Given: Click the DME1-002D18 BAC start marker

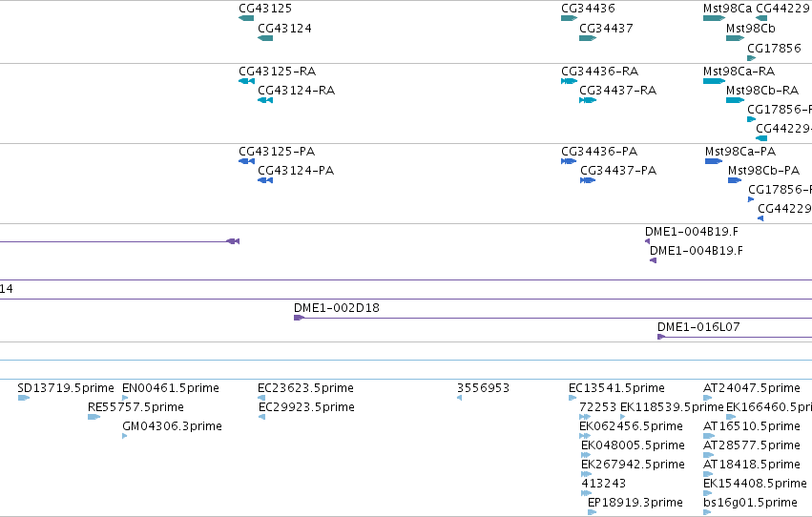Looking at the screenshot, I should 299,318.
